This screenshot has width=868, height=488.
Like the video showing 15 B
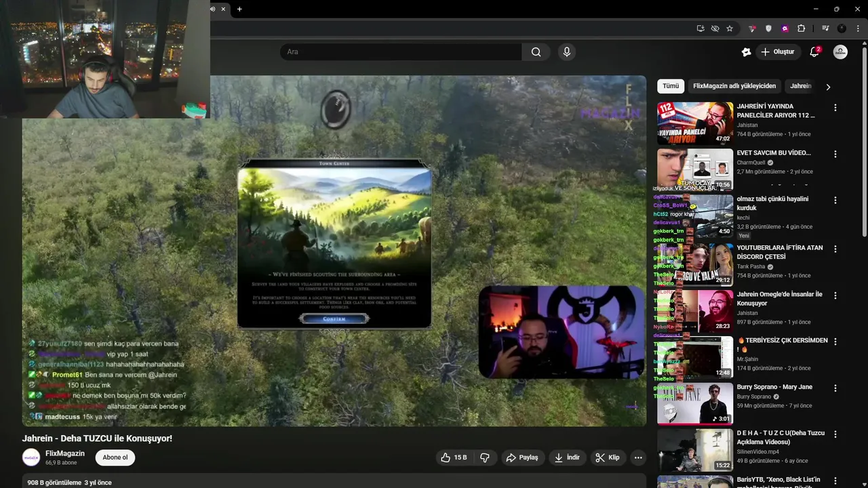click(x=454, y=457)
